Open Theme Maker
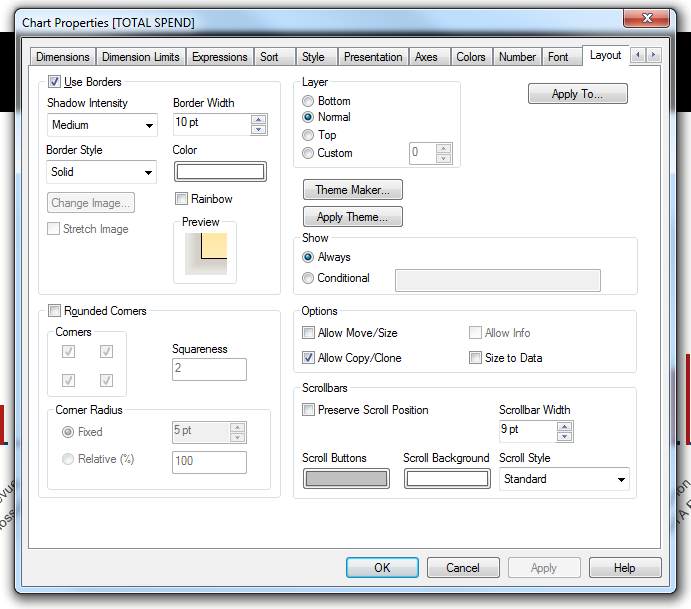 pos(353,189)
